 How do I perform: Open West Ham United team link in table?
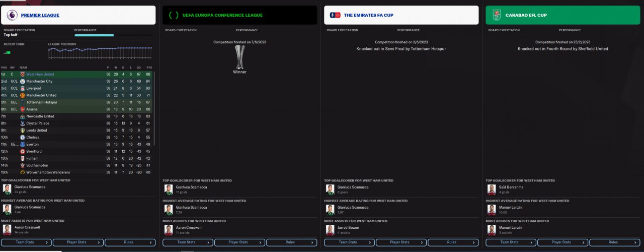[40, 74]
